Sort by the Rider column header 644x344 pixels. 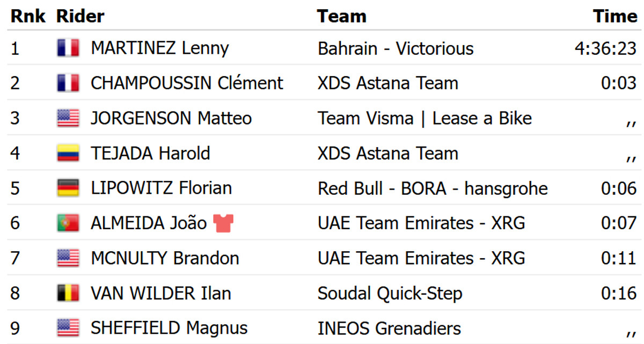click(x=80, y=16)
